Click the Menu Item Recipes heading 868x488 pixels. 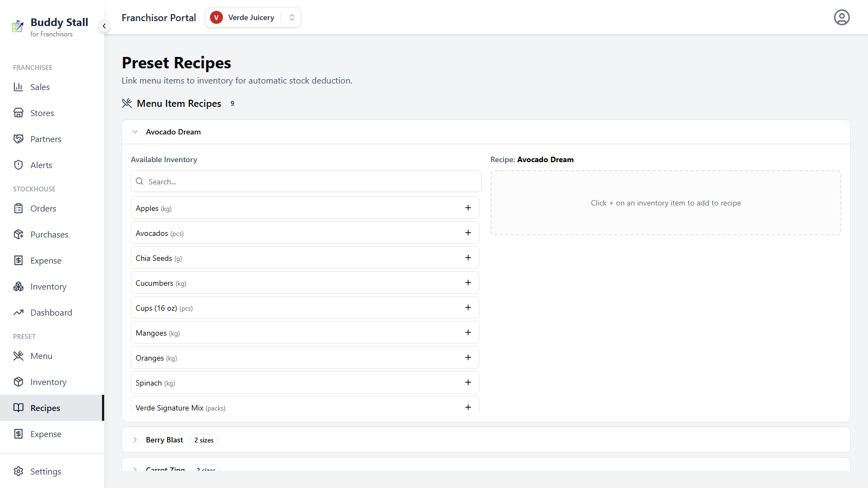179,104
